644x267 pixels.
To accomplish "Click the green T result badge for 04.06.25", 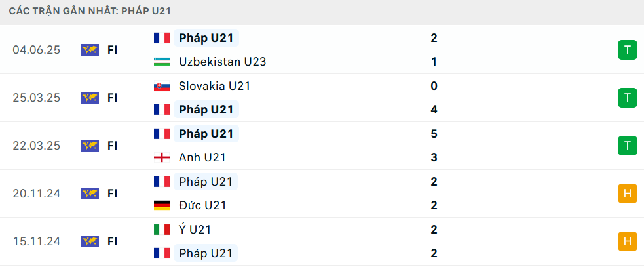I will tap(627, 51).
